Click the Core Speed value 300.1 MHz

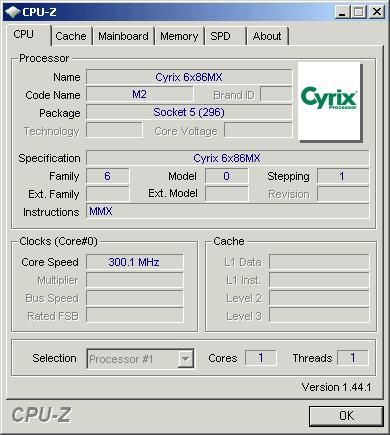point(134,262)
